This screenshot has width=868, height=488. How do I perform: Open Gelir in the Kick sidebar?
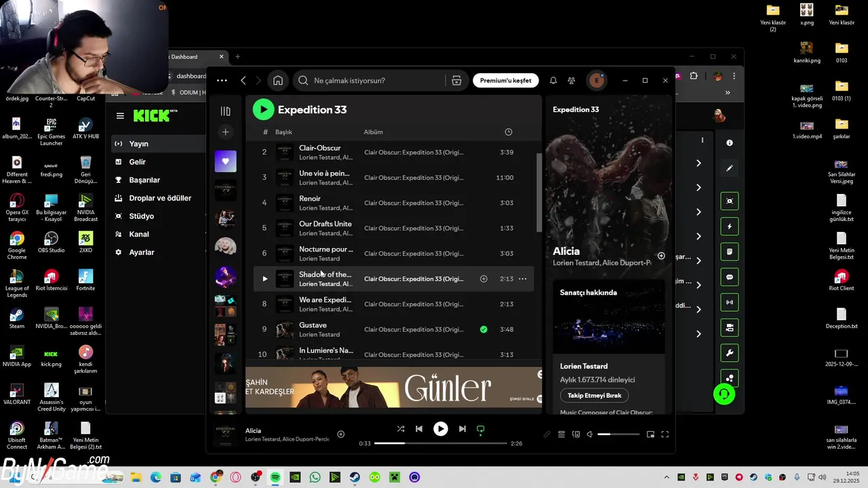point(138,162)
